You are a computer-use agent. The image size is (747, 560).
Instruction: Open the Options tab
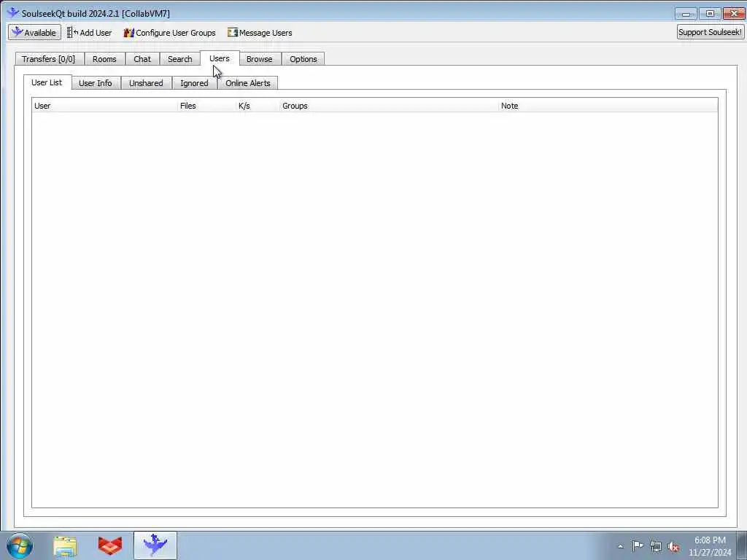(303, 59)
